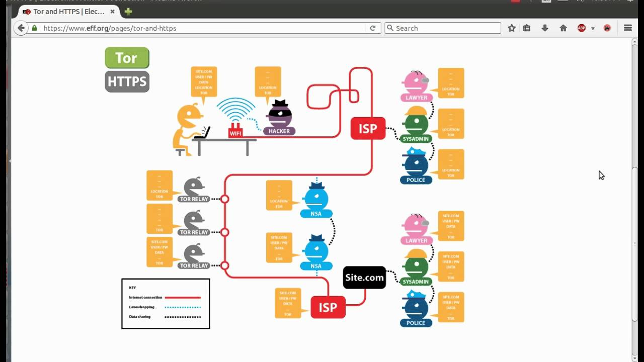Click the lower LAWYER figure
This screenshot has height=362, width=644.
tap(416, 229)
